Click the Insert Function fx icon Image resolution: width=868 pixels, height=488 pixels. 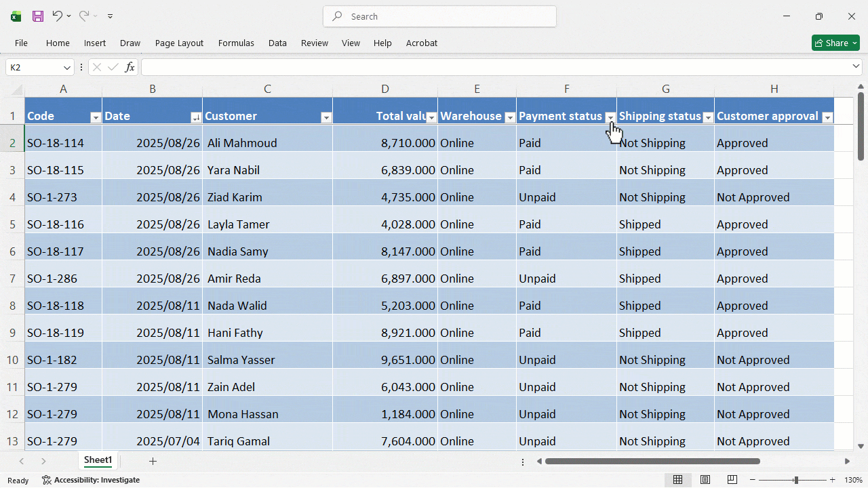click(x=130, y=67)
